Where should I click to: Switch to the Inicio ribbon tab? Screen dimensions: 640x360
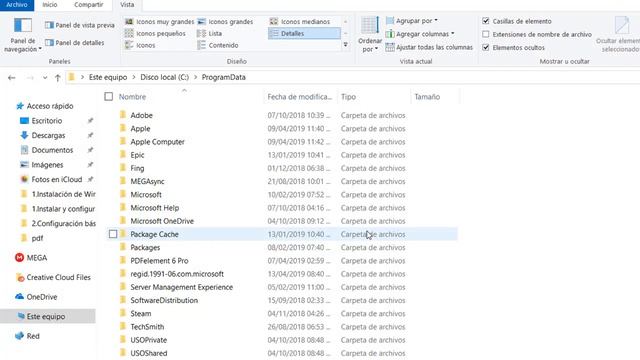(x=50, y=5)
